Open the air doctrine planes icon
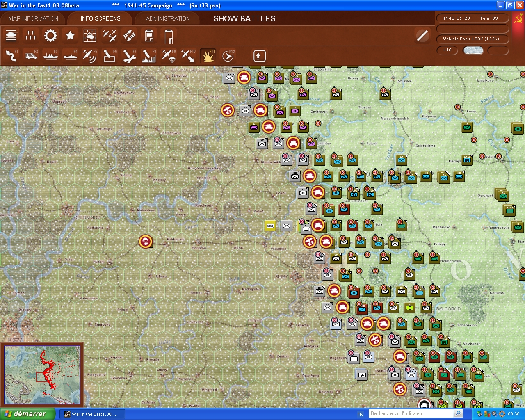The width and height of the screenshot is (525, 420). point(110,36)
